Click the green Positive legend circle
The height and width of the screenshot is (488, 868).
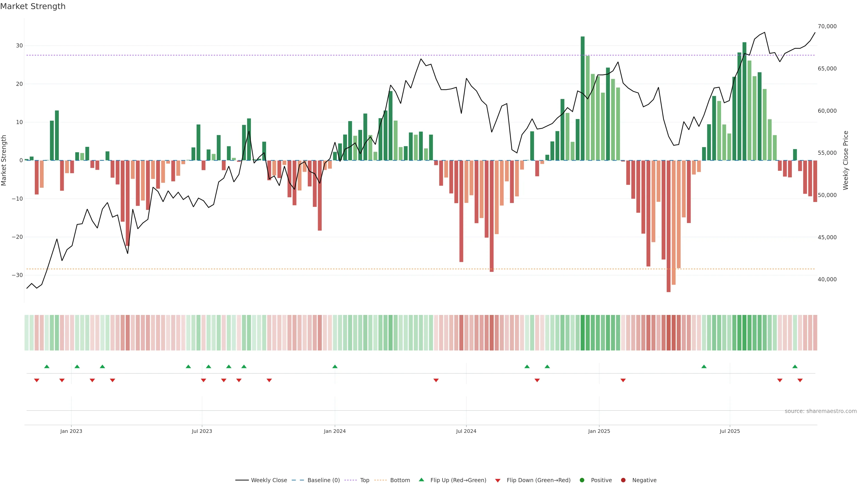pyautogui.click(x=582, y=480)
